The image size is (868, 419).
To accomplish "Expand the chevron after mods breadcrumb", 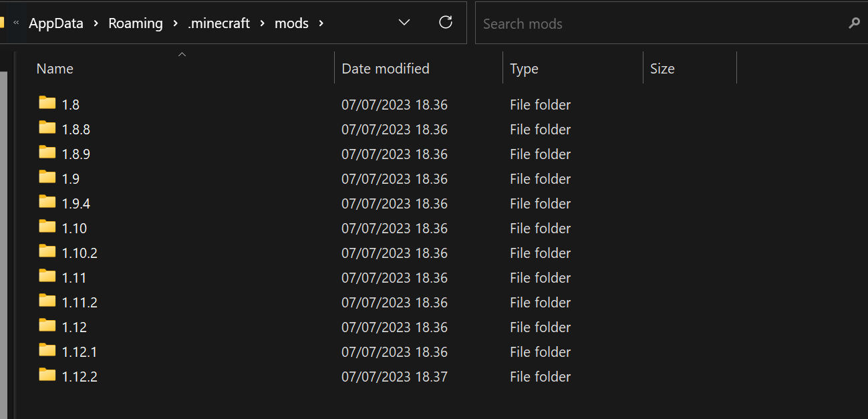I will 321,23.
